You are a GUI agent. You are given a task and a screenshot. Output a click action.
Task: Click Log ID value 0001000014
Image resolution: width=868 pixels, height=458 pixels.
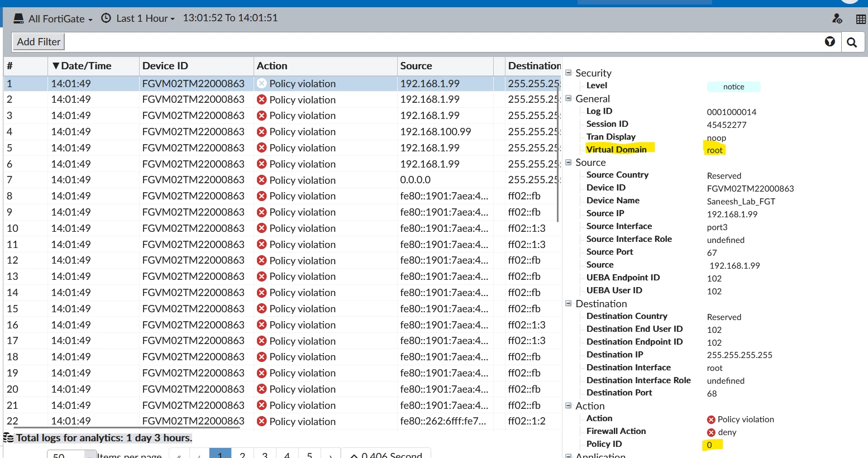[x=732, y=112]
